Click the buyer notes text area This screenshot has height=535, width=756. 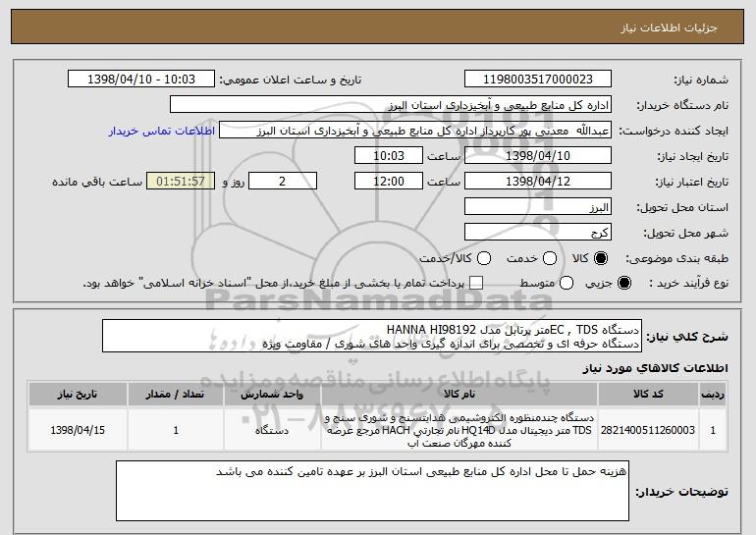pyautogui.click(x=372, y=491)
